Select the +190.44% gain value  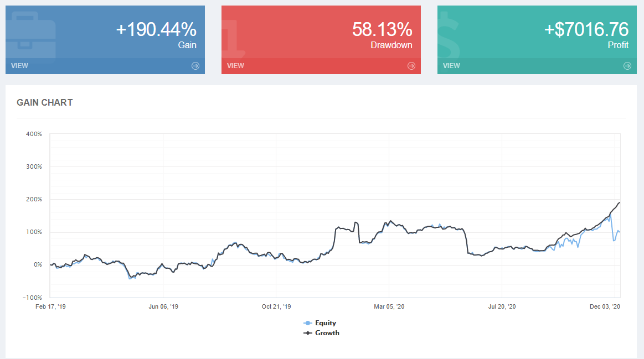point(156,29)
